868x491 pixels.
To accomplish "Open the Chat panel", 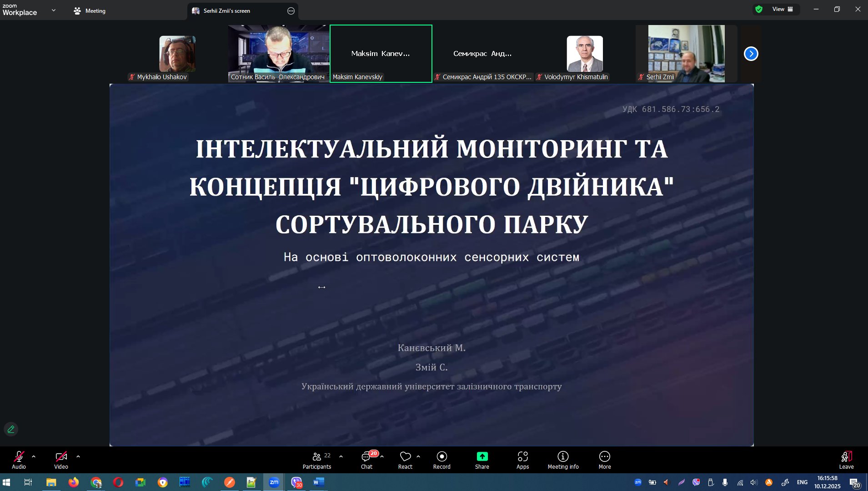I will [366, 460].
